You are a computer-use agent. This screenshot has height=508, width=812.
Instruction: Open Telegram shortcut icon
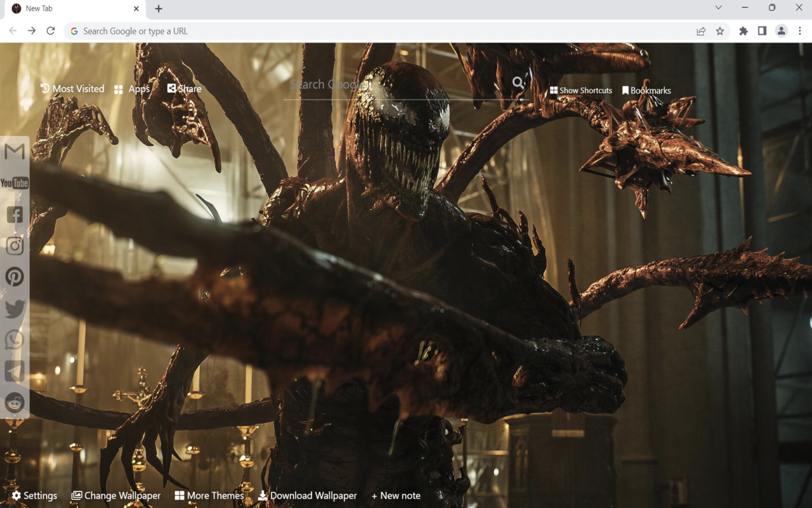pos(15,371)
